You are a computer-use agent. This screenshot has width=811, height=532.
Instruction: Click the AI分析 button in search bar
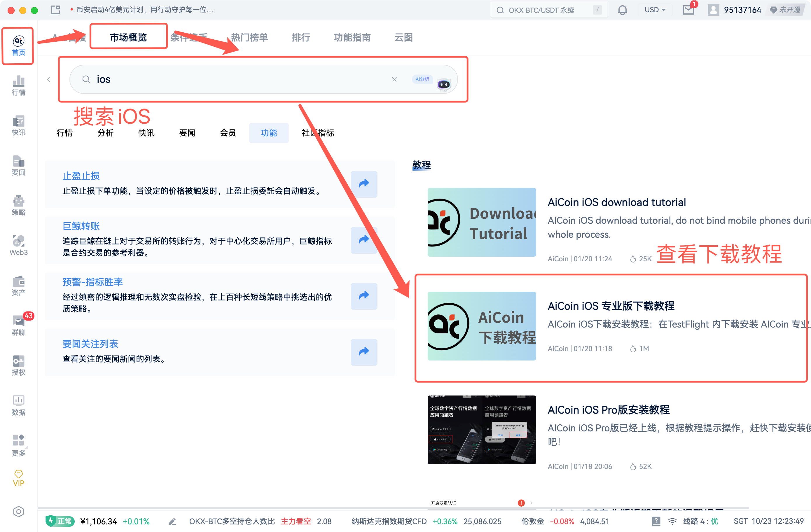[x=422, y=79]
